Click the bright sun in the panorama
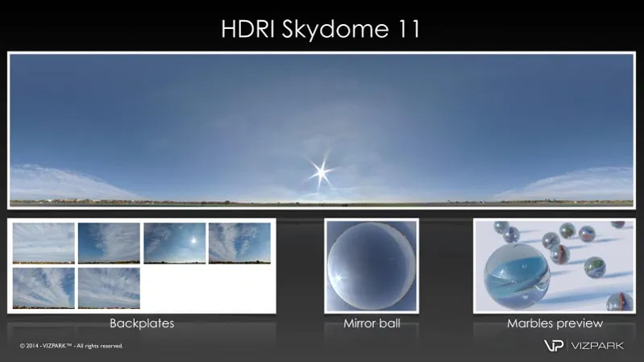The height and width of the screenshot is (362, 644). 321,173
